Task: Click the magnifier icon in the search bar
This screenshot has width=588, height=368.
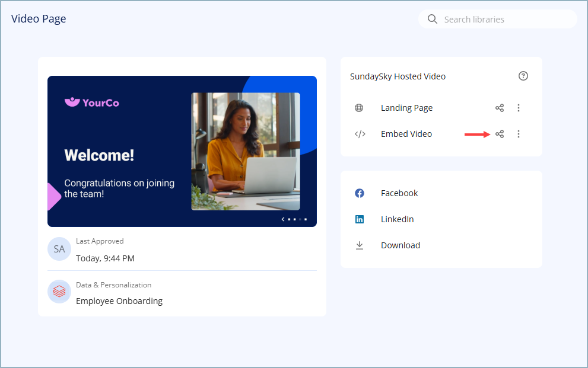Action: pyautogui.click(x=433, y=19)
